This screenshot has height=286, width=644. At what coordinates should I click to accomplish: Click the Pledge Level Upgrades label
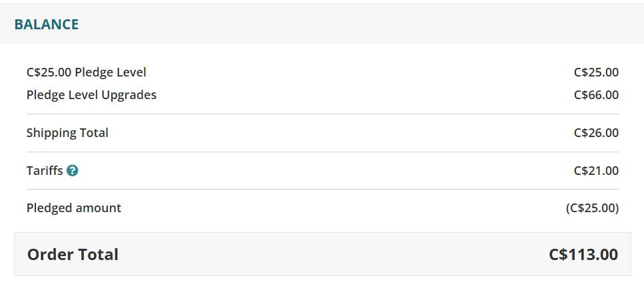point(92,95)
